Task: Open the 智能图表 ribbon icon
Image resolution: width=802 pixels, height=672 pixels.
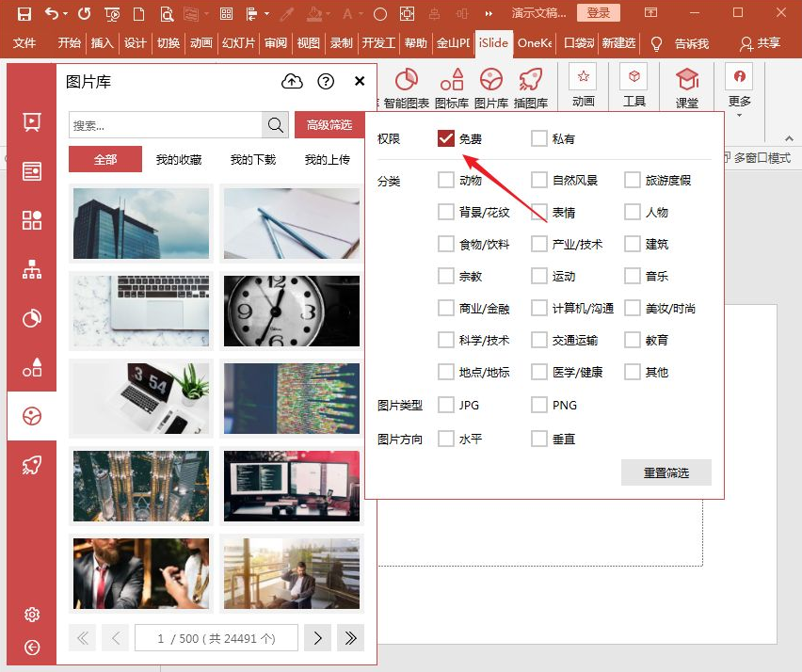Action: [406, 86]
